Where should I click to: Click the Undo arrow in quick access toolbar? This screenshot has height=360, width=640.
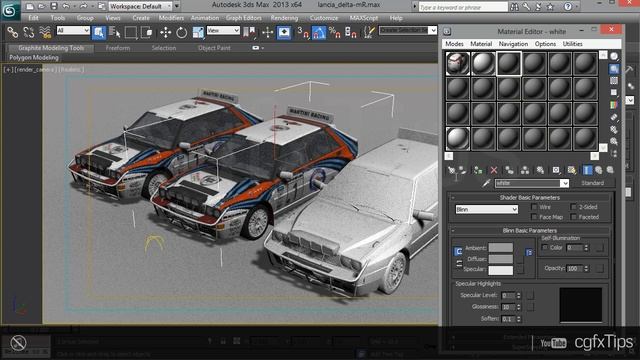[65, 6]
